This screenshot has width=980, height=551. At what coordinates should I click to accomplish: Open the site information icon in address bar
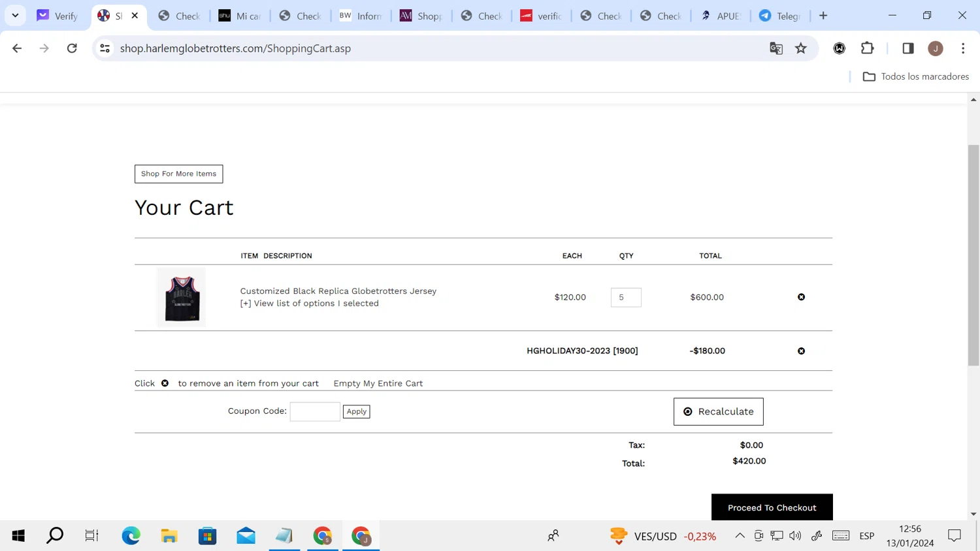tap(105, 48)
